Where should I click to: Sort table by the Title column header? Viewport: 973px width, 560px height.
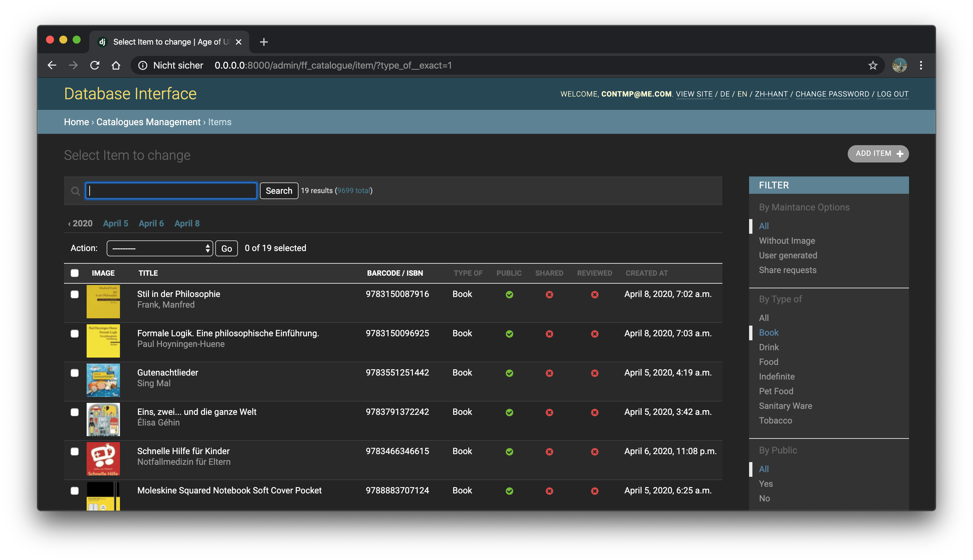[148, 273]
